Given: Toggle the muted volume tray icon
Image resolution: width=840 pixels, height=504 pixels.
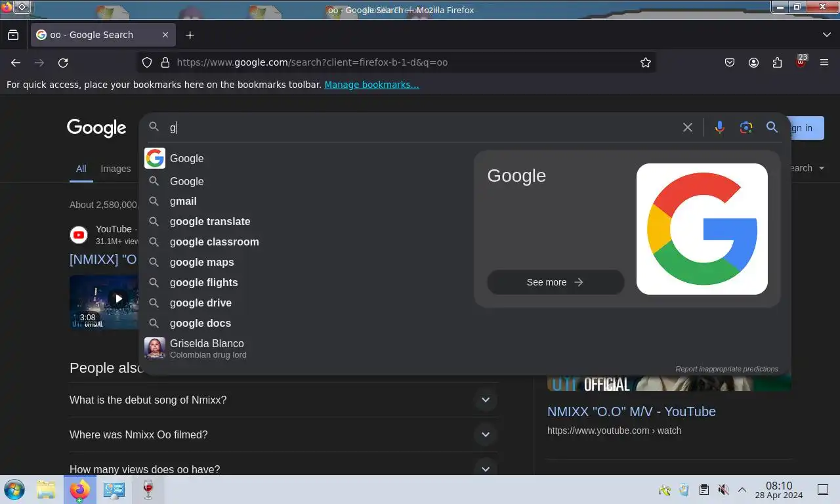Looking at the screenshot, I should coord(723,490).
